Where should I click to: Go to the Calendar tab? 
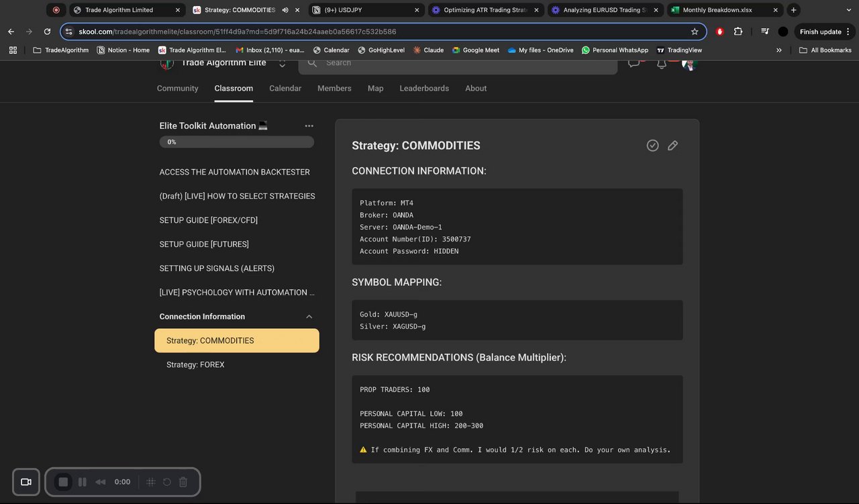point(285,89)
